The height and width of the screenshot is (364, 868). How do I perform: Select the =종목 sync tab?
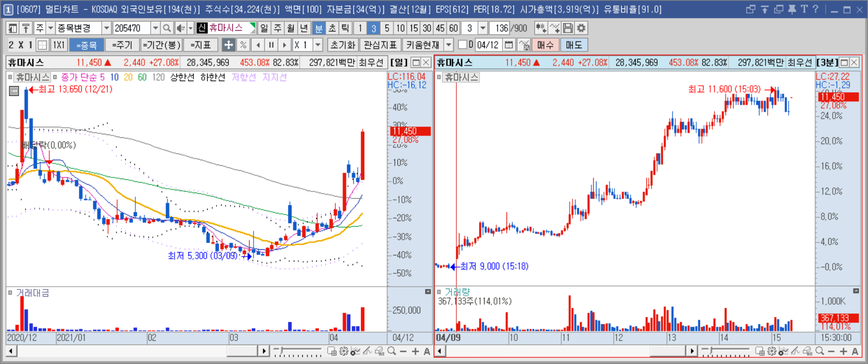point(86,45)
